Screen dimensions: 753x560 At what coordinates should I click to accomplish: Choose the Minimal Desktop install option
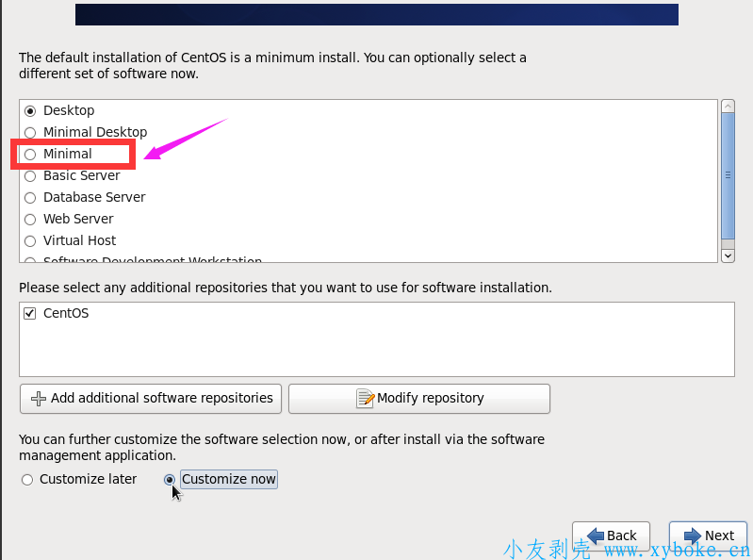tap(30, 132)
